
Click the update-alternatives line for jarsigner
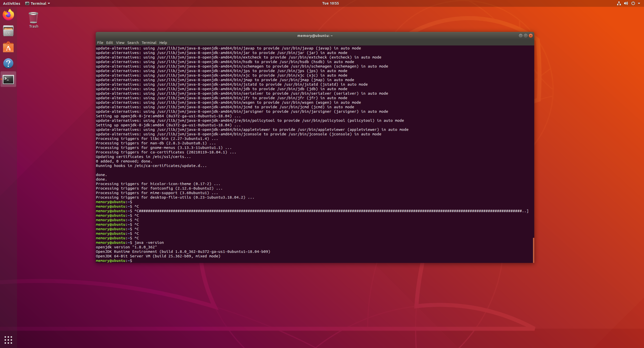[242, 112]
